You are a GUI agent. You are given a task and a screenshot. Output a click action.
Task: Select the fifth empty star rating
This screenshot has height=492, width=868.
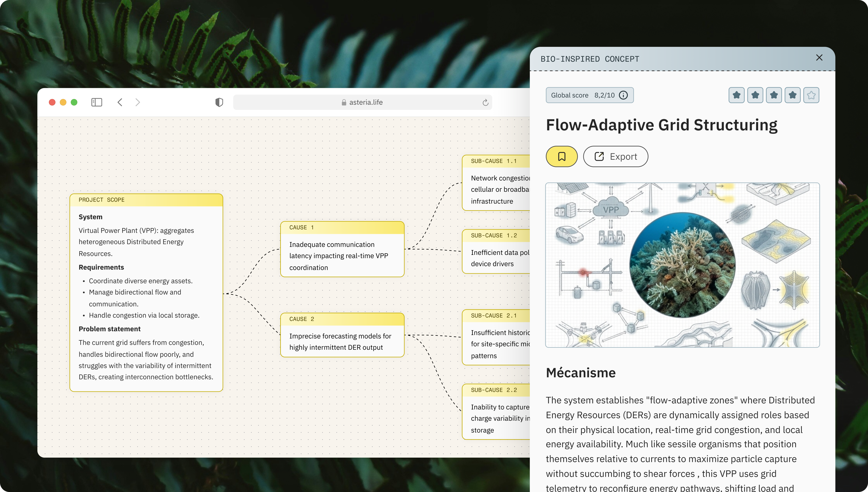pos(811,95)
